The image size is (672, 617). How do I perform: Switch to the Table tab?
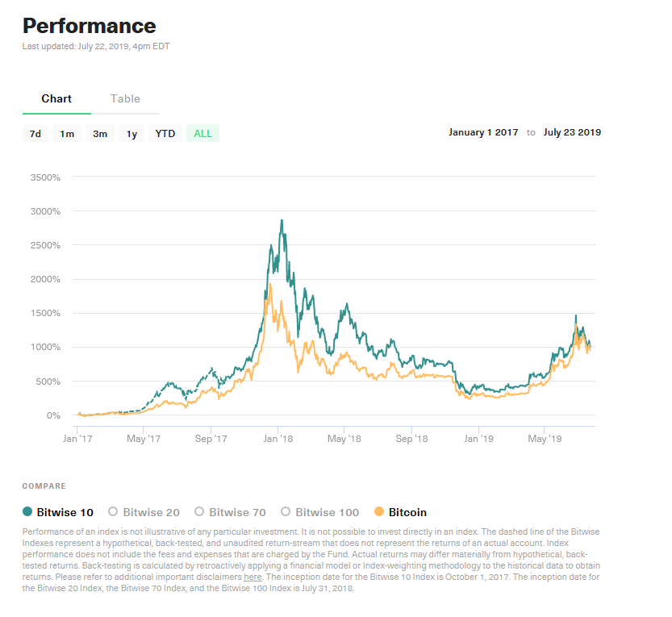[125, 98]
